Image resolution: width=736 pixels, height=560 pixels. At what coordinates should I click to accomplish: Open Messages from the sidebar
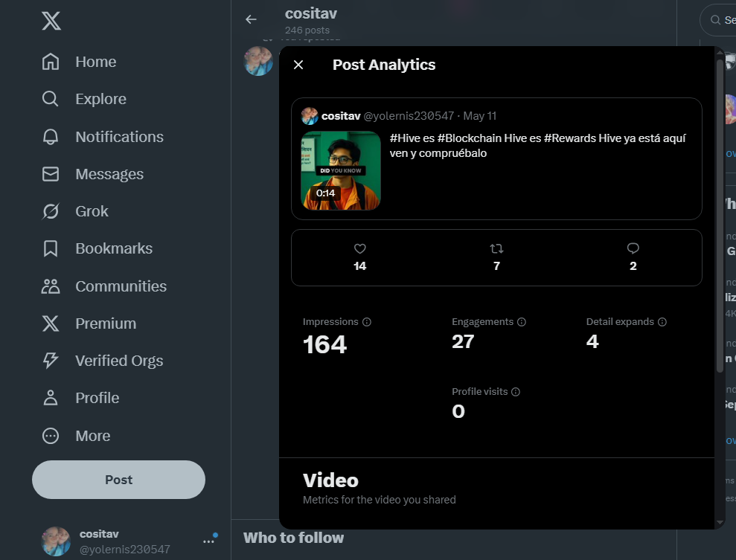(x=109, y=174)
